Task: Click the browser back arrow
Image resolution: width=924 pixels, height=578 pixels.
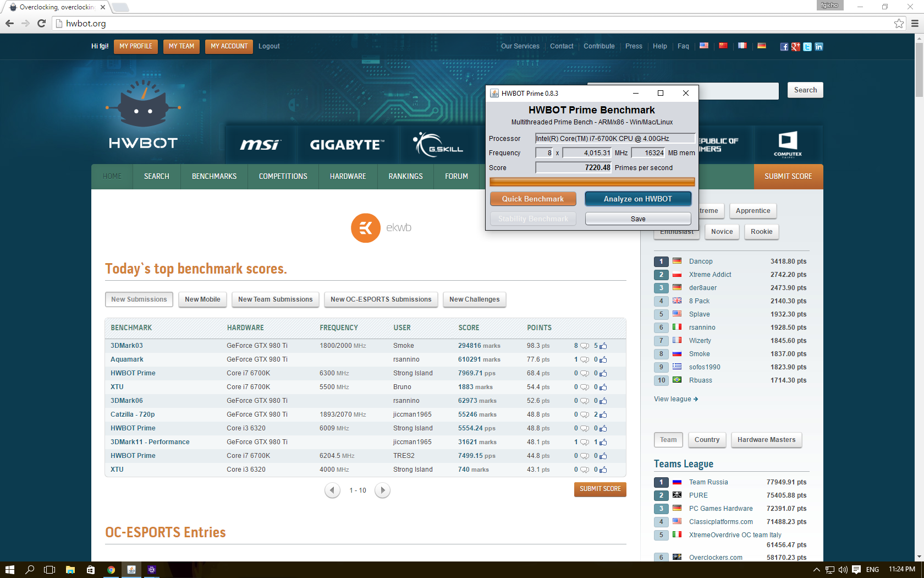Action: point(9,23)
